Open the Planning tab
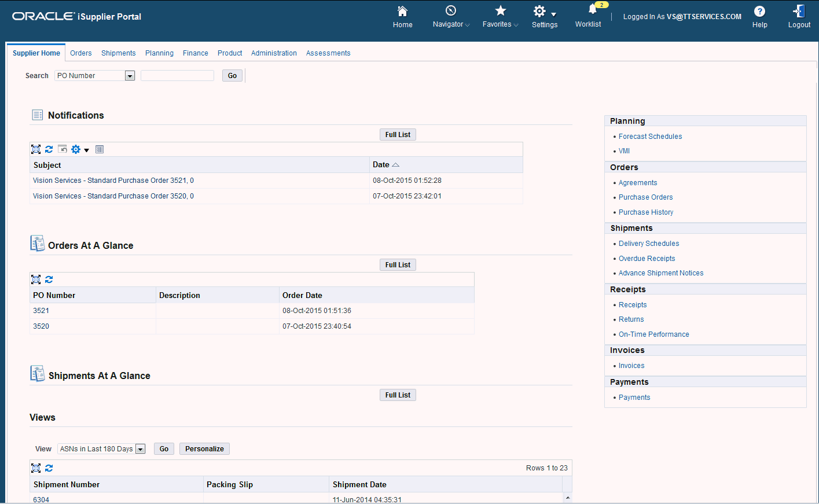 159,53
